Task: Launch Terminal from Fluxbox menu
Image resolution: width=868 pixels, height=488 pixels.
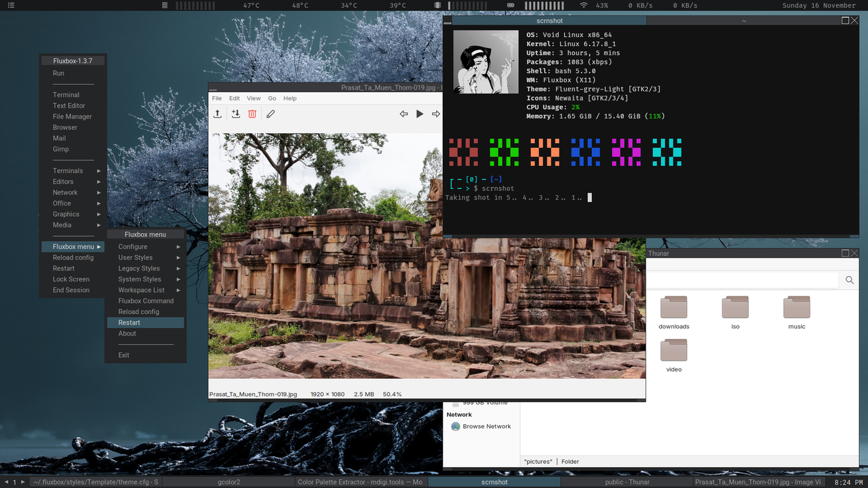Action: tap(73, 95)
